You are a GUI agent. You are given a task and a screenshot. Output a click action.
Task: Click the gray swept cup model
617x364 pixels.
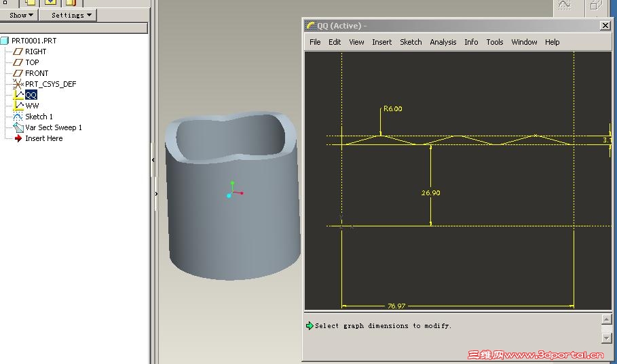click(232, 197)
